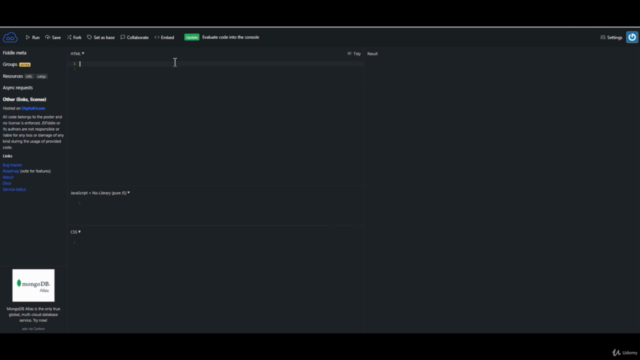Image resolution: width=640 pixels, height=360 pixels.
Task: Collapse the Other (links, license) section
Action: (24, 99)
